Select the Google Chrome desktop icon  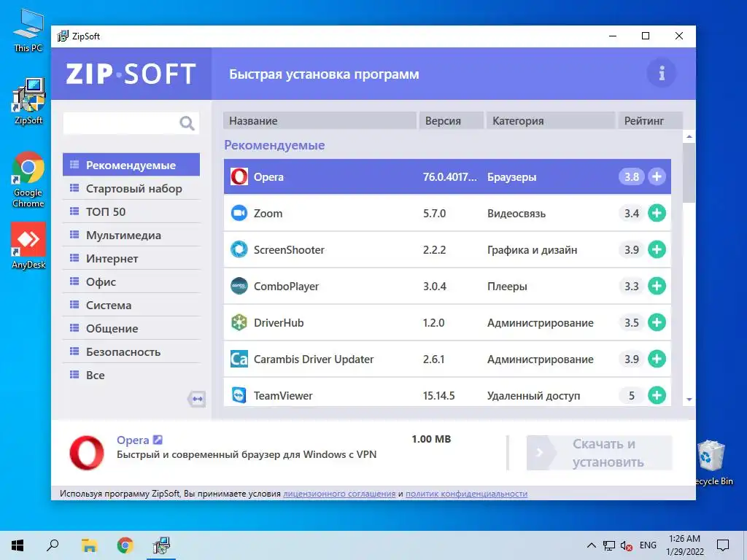28,179
